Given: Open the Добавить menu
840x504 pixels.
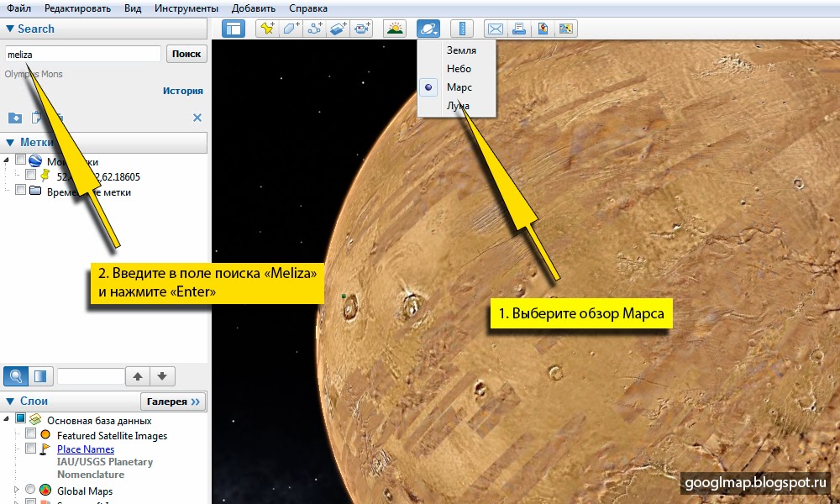Looking at the screenshot, I should (254, 8).
